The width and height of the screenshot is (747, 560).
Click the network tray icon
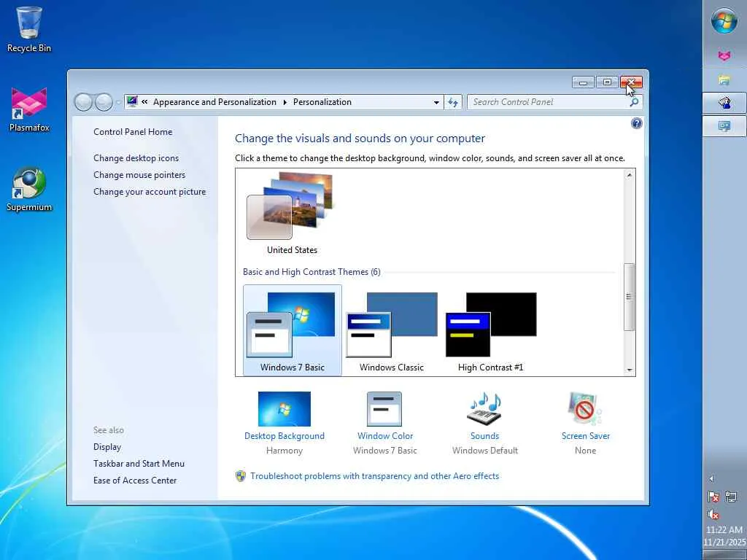click(731, 497)
